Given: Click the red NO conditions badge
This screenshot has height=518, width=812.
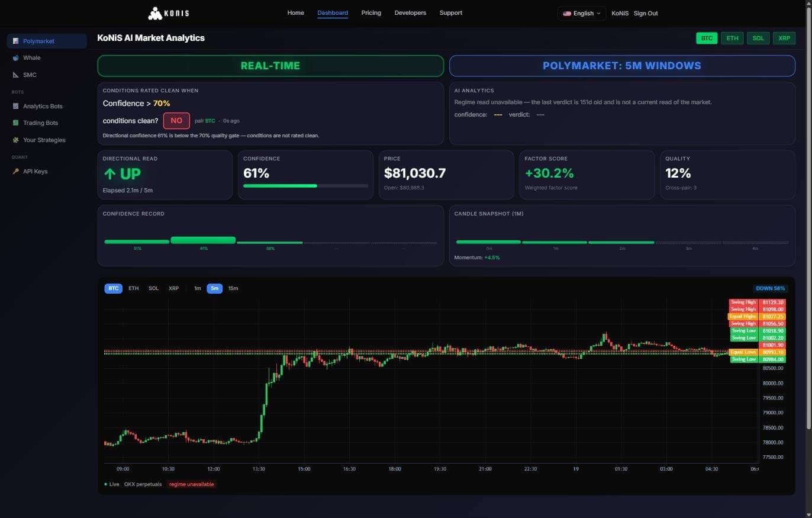Looking at the screenshot, I should coord(176,121).
